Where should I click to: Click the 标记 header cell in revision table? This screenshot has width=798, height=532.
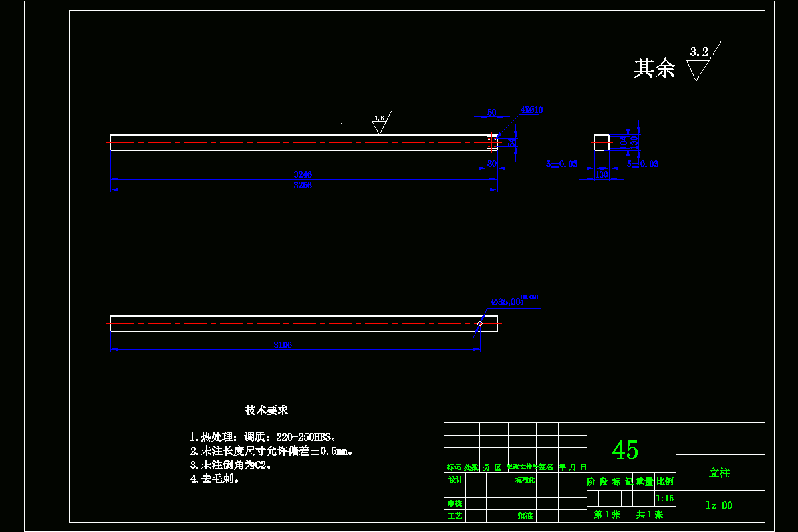454,467
